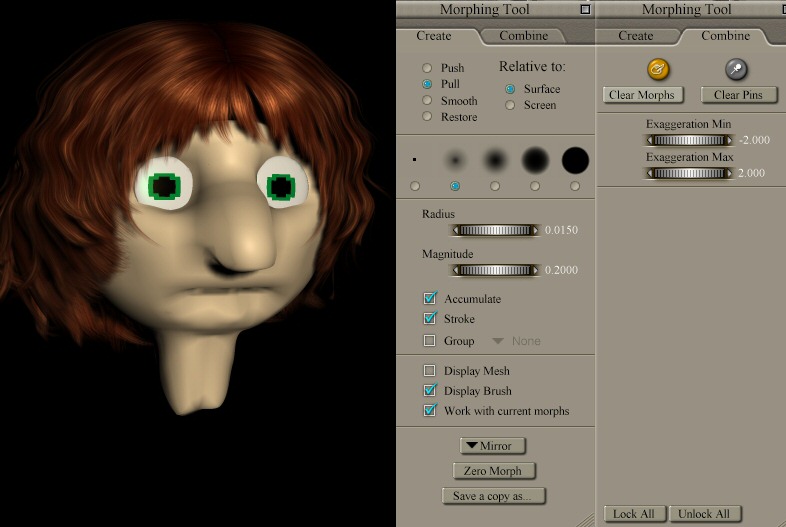This screenshot has height=527, width=786.
Task: Select radio under the smallest brush
Action: pyautogui.click(x=415, y=186)
